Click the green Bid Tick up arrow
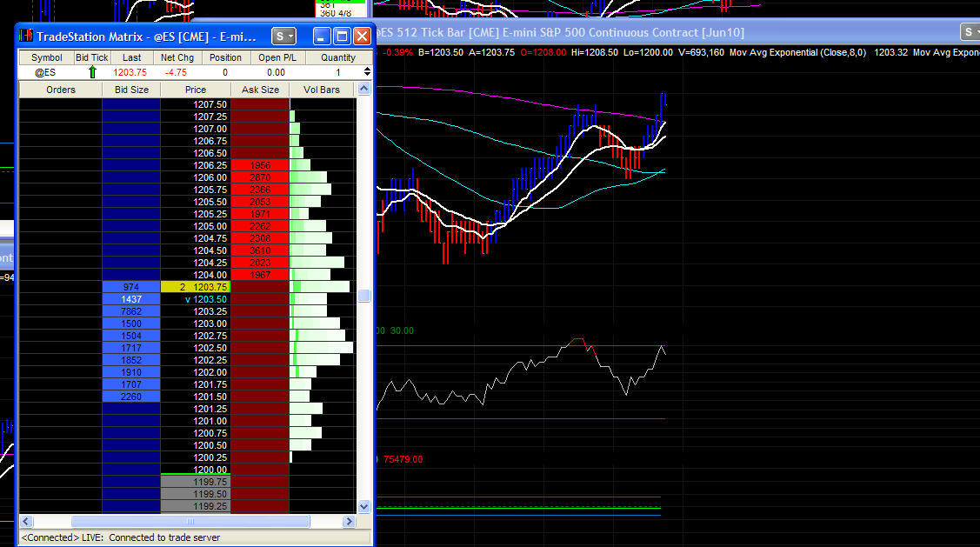Screen dimensions: 980x547 [92, 72]
